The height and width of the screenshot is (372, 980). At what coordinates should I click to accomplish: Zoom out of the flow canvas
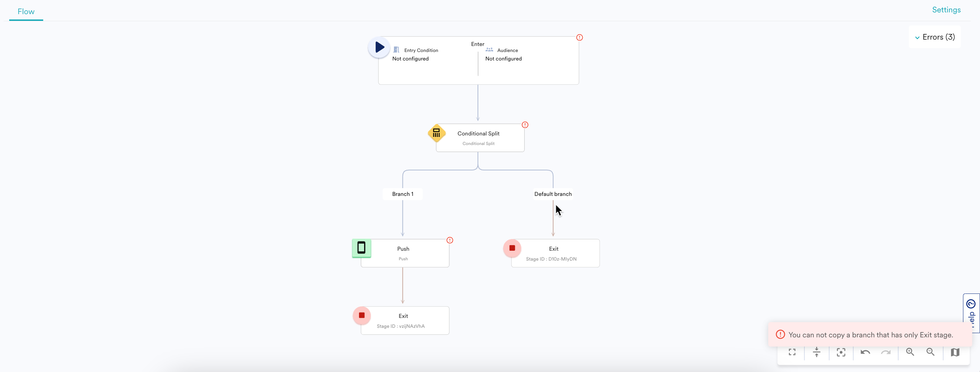(930, 352)
